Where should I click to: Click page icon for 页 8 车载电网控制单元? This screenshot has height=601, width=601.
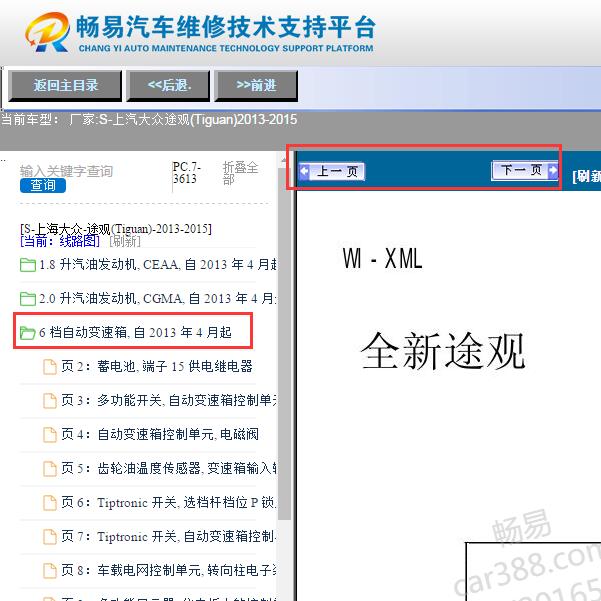pos(50,571)
